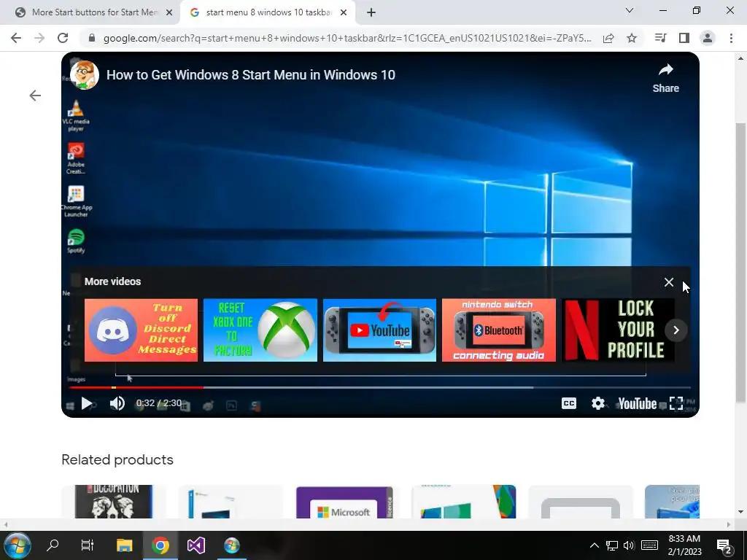Open touch keyboard tray icon
The height and width of the screenshot is (560, 747).
coord(649,545)
